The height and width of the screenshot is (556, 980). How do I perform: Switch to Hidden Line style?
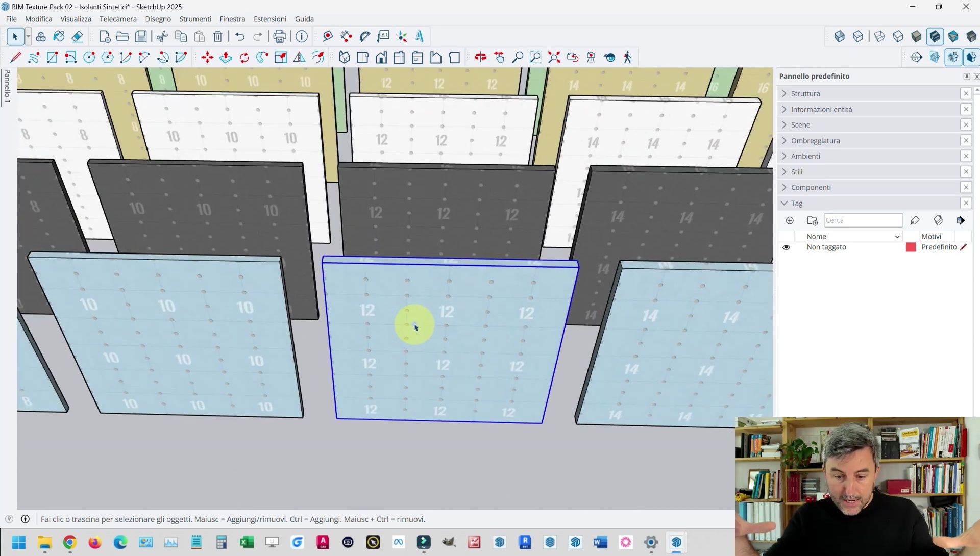click(x=898, y=36)
